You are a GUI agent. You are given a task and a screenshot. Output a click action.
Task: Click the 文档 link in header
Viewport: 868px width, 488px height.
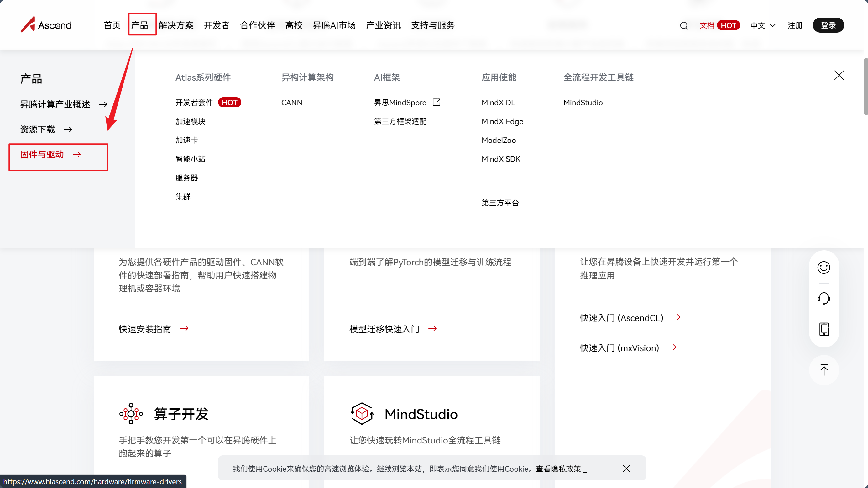coord(707,25)
